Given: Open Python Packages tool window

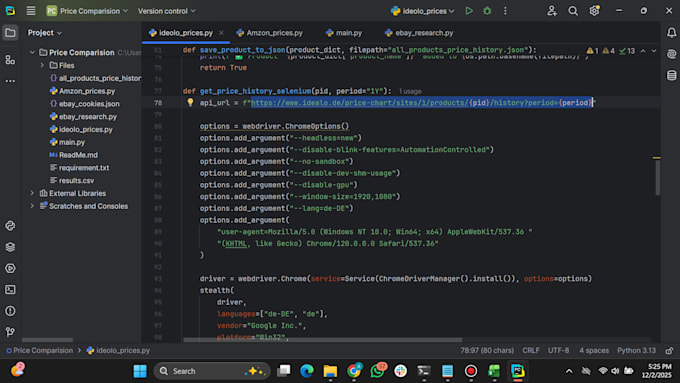Looking at the screenshot, I should click(x=10, y=247).
